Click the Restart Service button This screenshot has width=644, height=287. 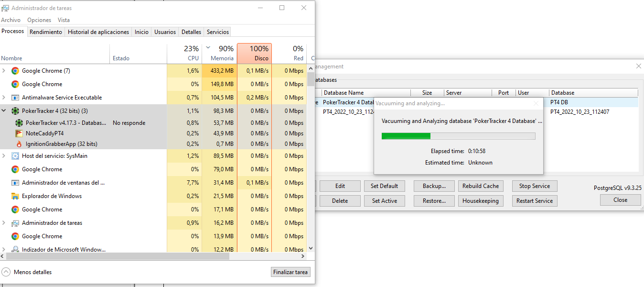(x=535, y=201)
